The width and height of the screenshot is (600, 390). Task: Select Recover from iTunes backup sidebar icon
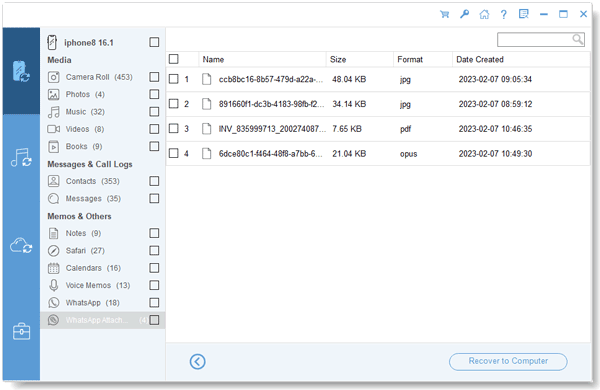(21, 158)
